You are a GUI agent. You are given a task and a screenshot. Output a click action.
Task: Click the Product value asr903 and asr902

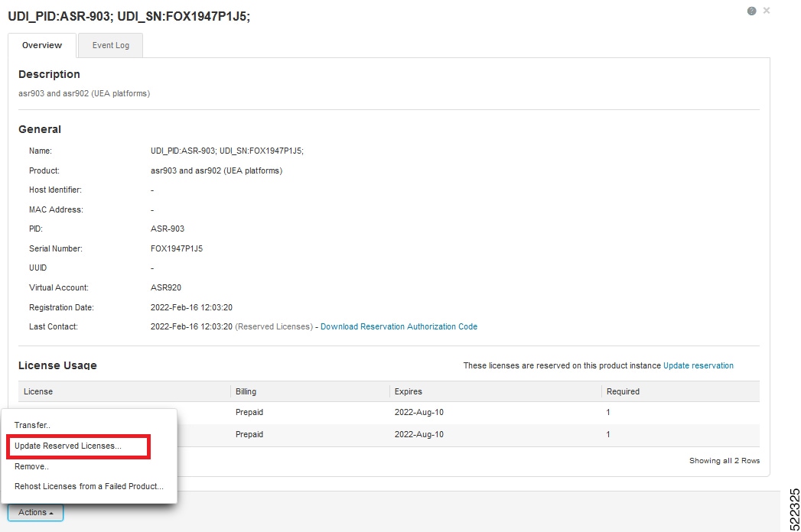click(217, 170)
